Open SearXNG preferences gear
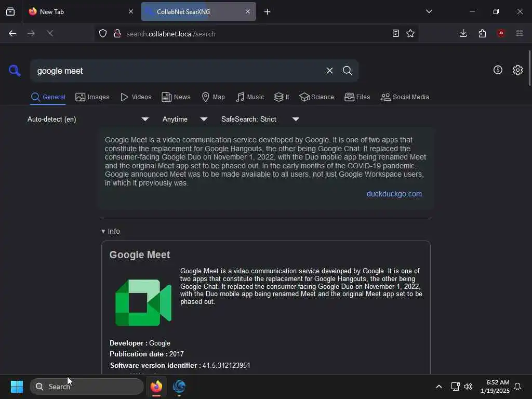532x399 pixels. 517,70
